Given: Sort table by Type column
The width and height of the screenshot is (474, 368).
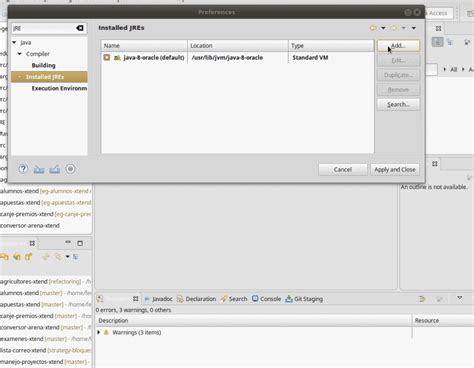Looking at the screenshot, I should click(331, 46).
